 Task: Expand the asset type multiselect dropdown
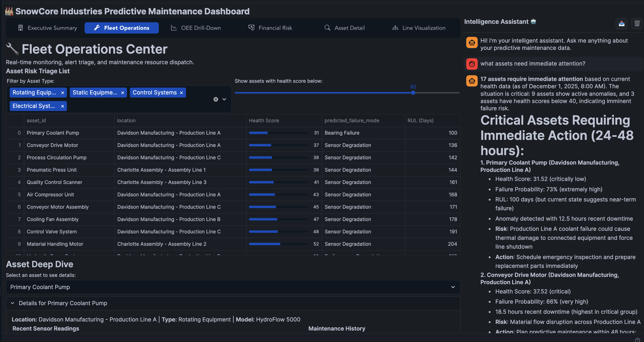pos(224,100)
